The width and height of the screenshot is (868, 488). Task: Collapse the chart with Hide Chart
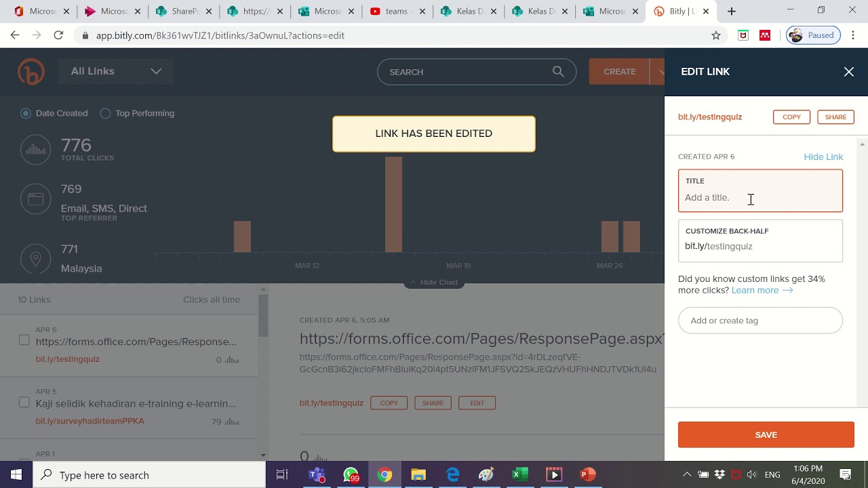[434, 282]
